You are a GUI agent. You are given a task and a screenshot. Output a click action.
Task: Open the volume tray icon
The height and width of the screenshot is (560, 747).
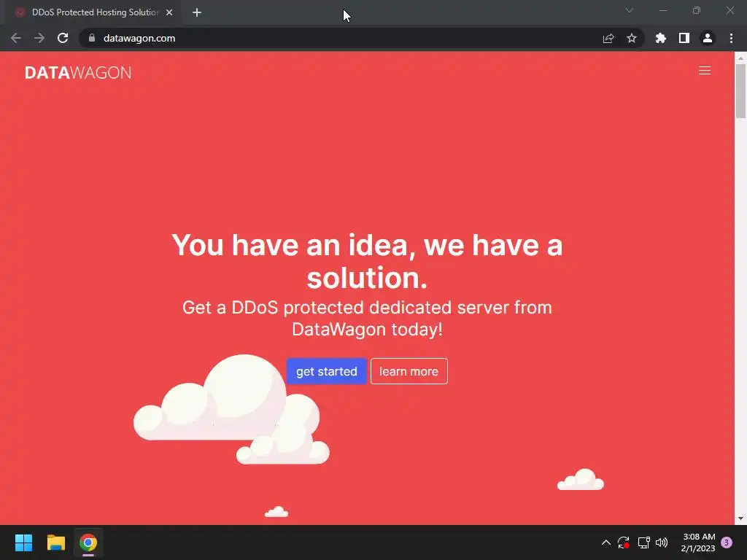tap(662, 542)
